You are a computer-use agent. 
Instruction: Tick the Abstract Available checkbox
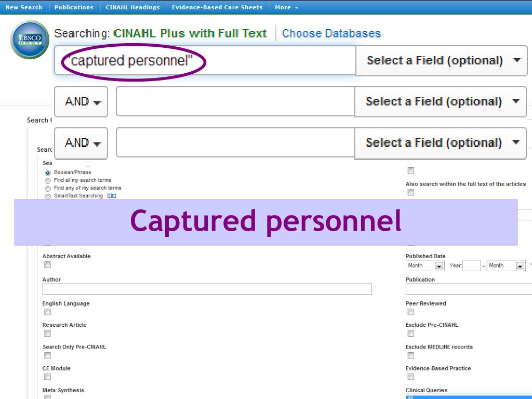[47, 264]
